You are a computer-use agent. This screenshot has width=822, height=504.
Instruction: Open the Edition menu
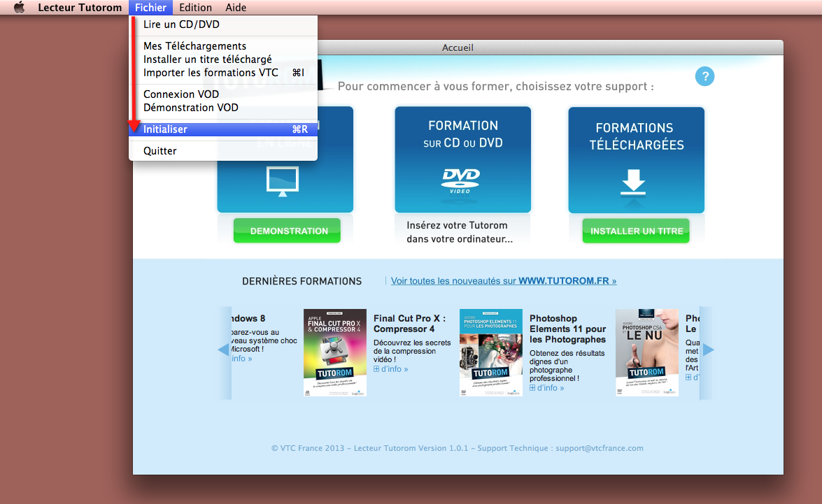coord(196,7)
